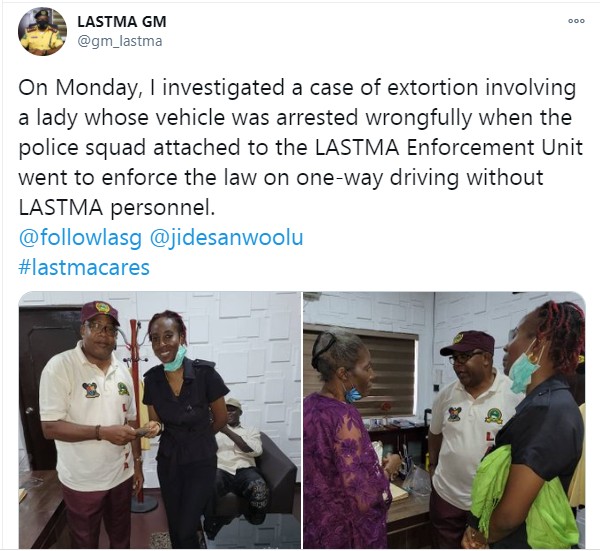This screenshot has height=551, width=600.
Task: Visit the @jidesanwoolu mention
Action: [x=227, y=237]
